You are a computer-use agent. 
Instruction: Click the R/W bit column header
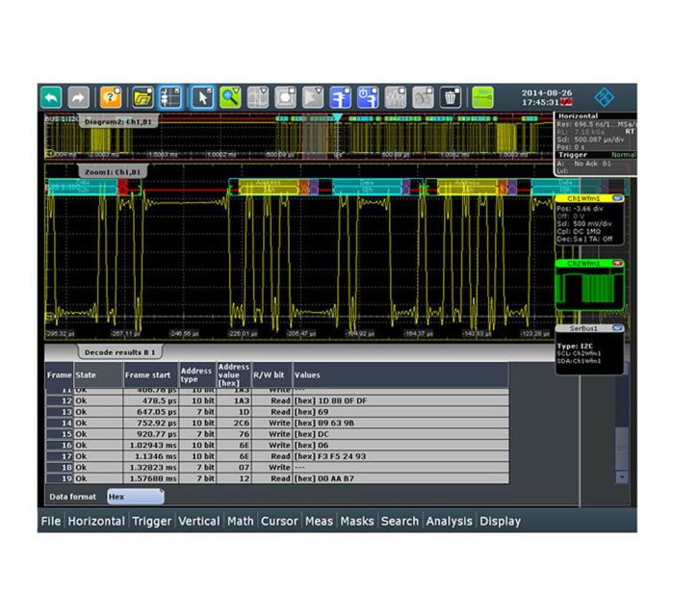click(x=272, y=375)
